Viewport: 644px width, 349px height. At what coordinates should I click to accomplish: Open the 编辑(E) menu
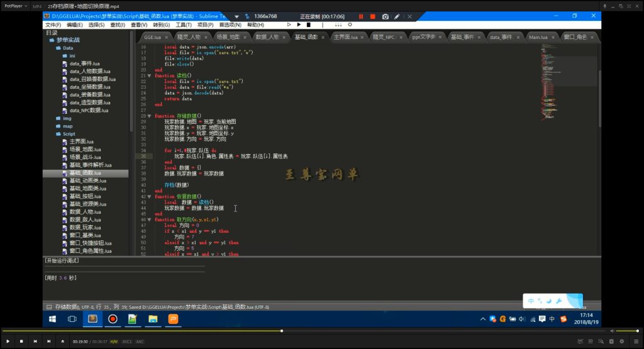click(75, 25)
